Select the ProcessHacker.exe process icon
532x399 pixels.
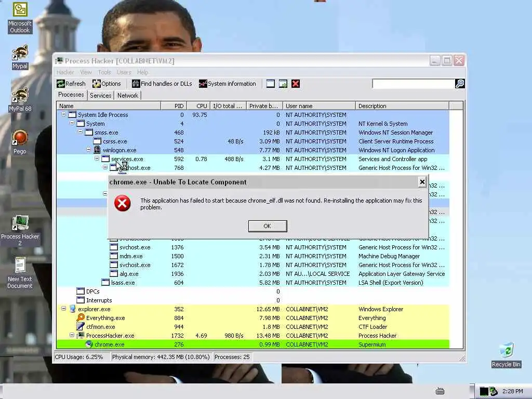pos(81,336)
